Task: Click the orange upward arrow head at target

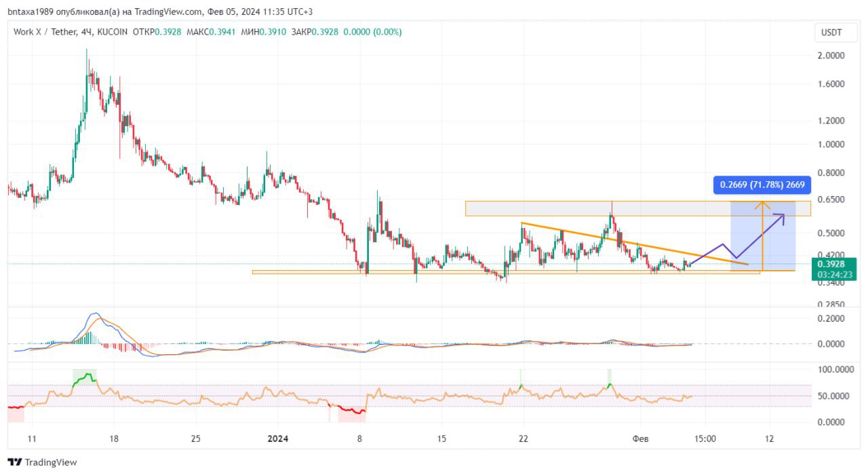Action: click(763, 204)
